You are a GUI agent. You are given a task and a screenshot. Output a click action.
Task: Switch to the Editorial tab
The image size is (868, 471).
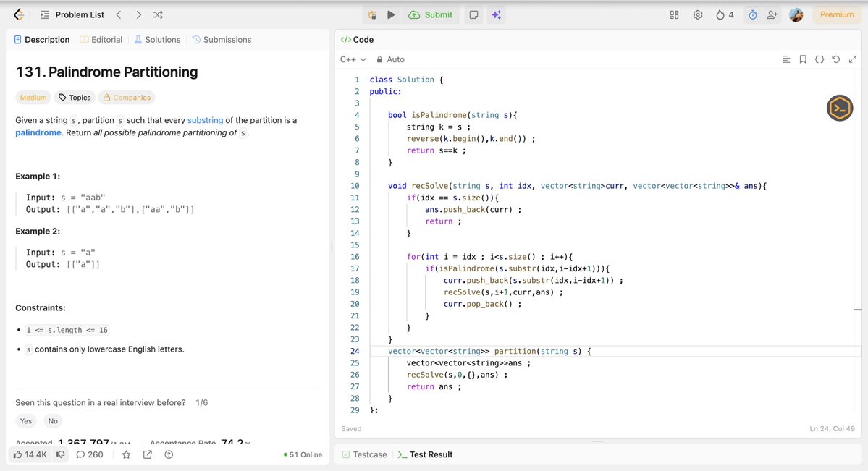coord(101,39)
